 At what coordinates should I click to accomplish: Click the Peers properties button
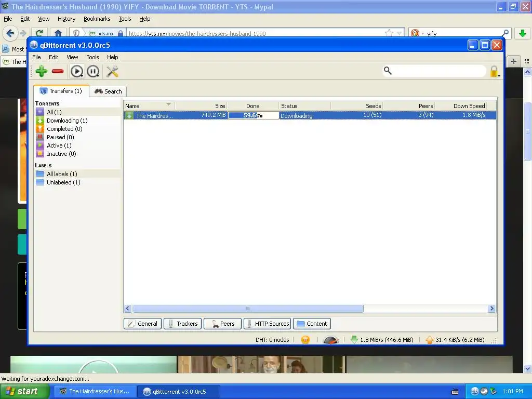(x=222, y=324)
